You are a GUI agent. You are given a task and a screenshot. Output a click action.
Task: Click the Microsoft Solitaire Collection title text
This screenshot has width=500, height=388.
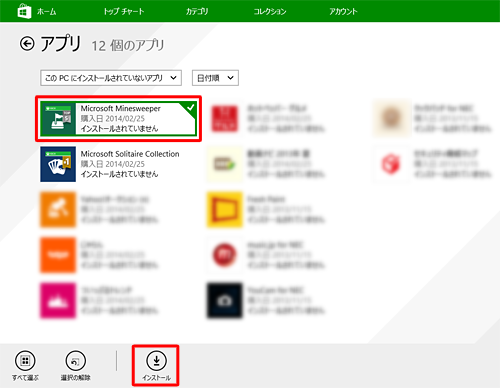(130, 154)
